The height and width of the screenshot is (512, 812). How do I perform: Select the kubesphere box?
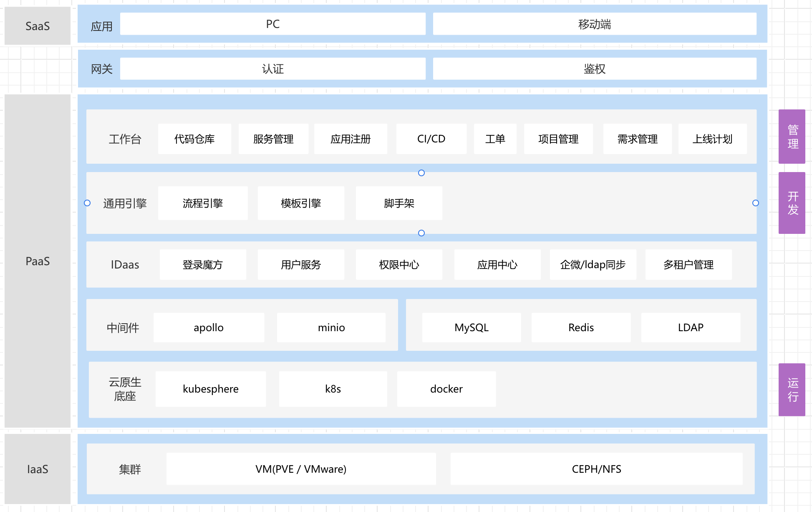coord(211,389)
